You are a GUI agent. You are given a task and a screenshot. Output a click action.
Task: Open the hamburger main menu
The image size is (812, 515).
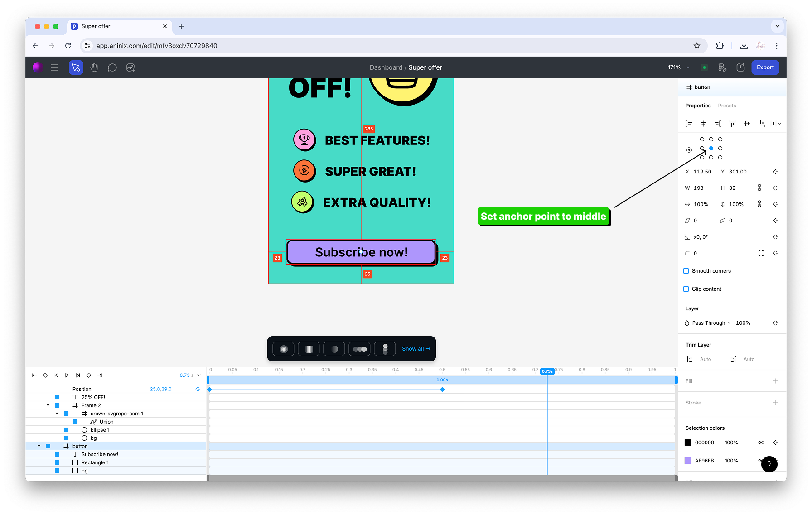[x=54, y=67]
